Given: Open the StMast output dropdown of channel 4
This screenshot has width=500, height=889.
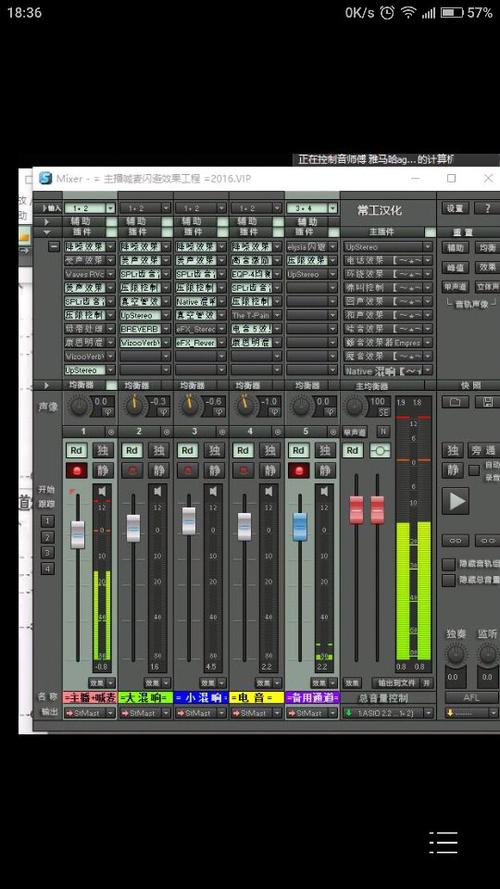Looking at the screenshot, I should [256, 713].
